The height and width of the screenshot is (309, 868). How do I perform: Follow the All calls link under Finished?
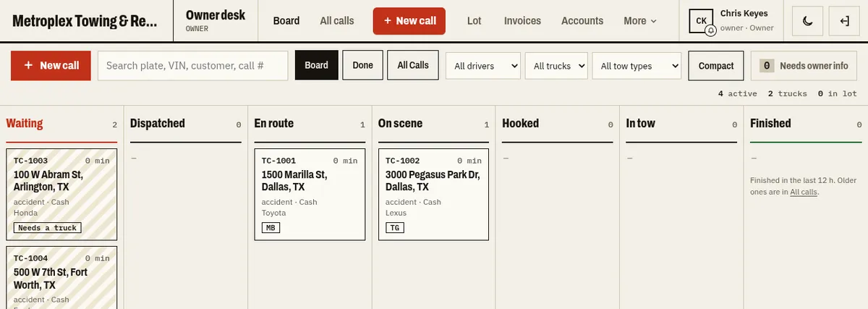(x=804, y=192)
